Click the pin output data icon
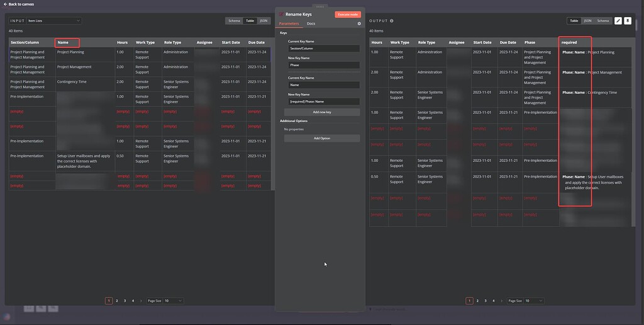 point(627,21)
